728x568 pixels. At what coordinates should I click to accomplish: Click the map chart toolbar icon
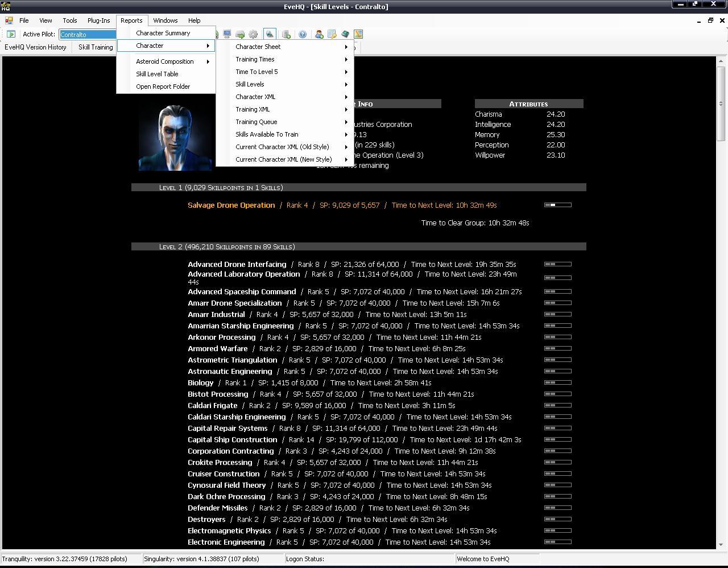pos(358,34)
